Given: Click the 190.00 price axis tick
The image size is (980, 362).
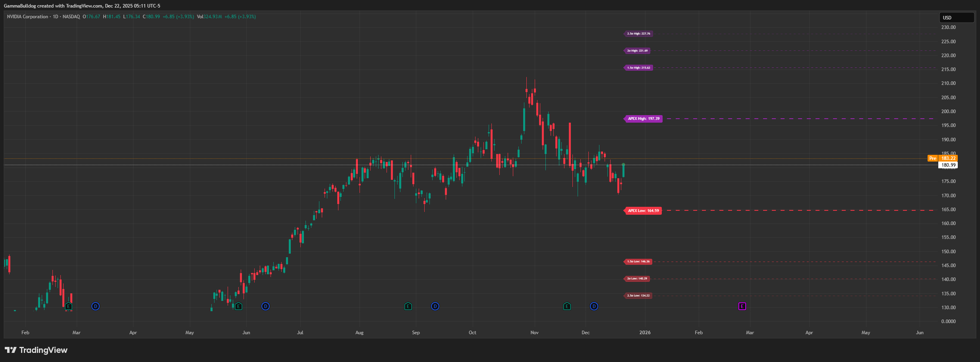Looking at the screenshot, I should tap(948, 140).
